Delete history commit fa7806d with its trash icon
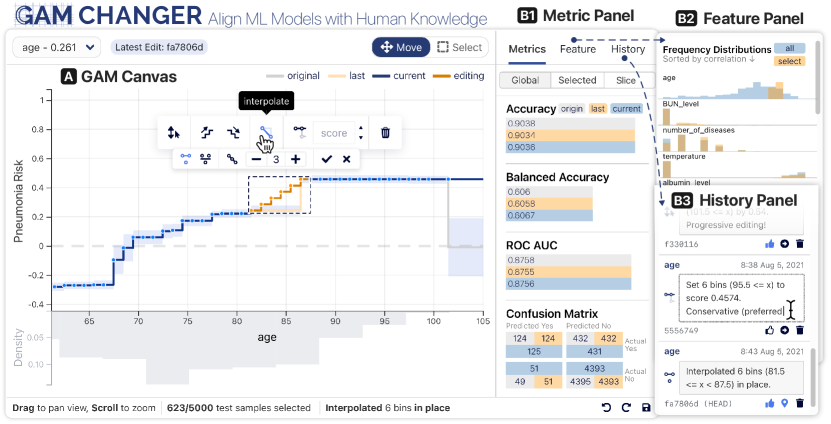 point(800,403)
